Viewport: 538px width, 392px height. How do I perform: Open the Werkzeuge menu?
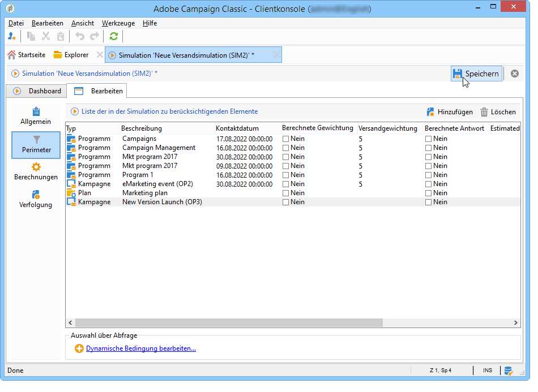point(118,23)
